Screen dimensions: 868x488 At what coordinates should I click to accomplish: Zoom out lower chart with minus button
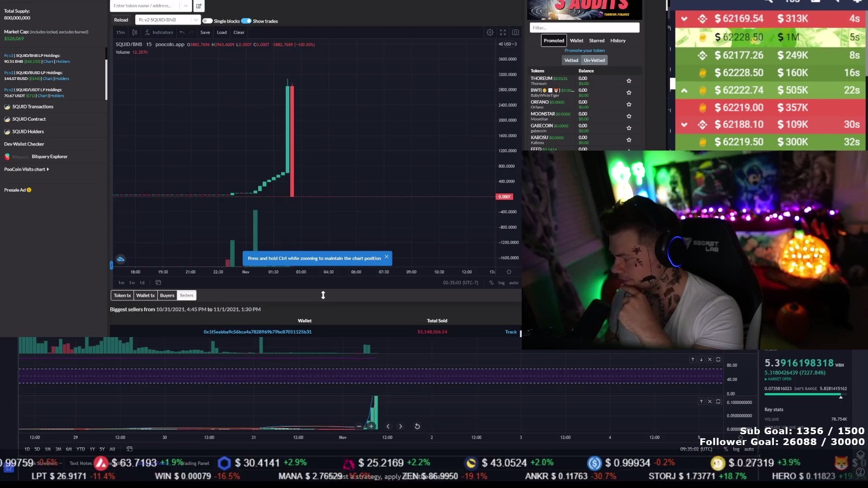click(359, 427)
